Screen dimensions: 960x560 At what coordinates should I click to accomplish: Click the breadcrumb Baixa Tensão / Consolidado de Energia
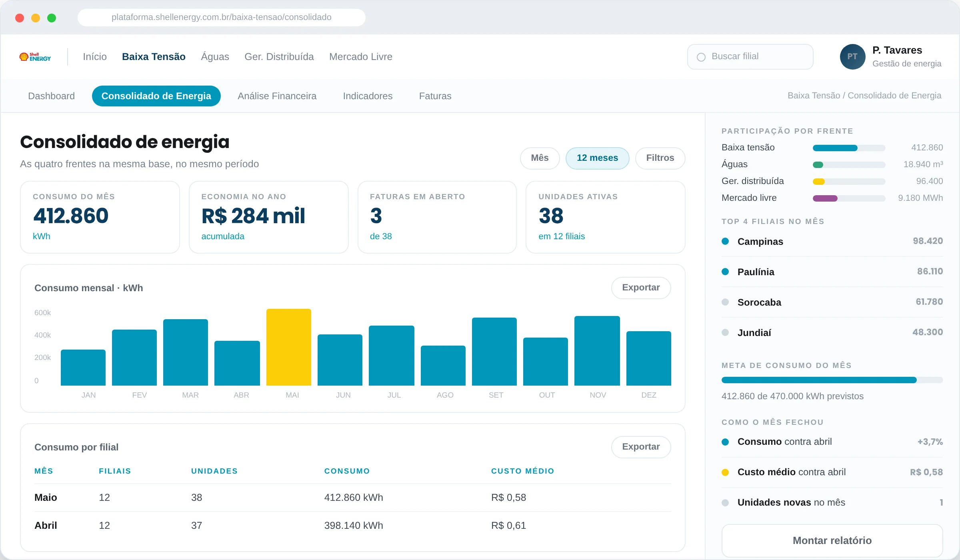(x=864, y=96)
